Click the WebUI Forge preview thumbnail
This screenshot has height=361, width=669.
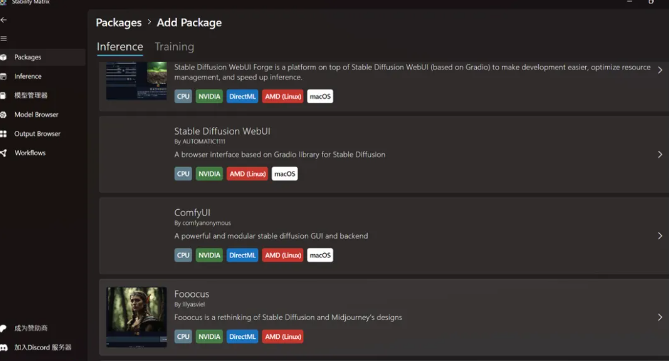pyautogui.click(x=137, y=81)
